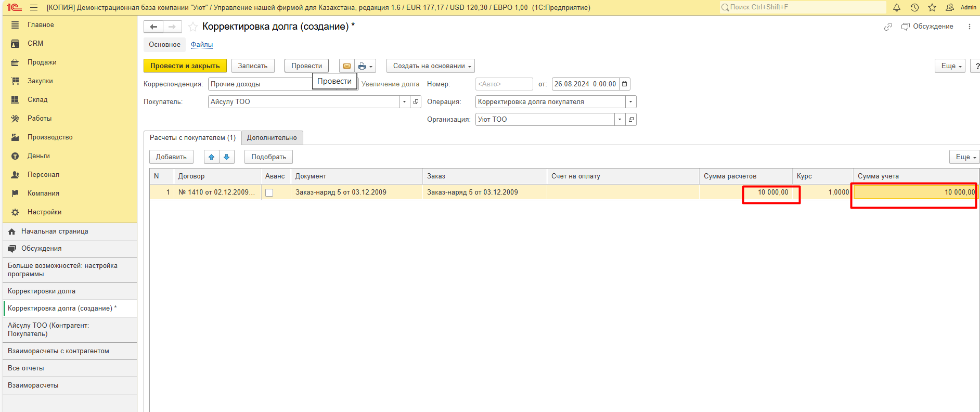The height and width of the screenshot is (412, 980).
Task: Click the email envelope icon button
Action: pyautogui.click(x=346, y=66)
